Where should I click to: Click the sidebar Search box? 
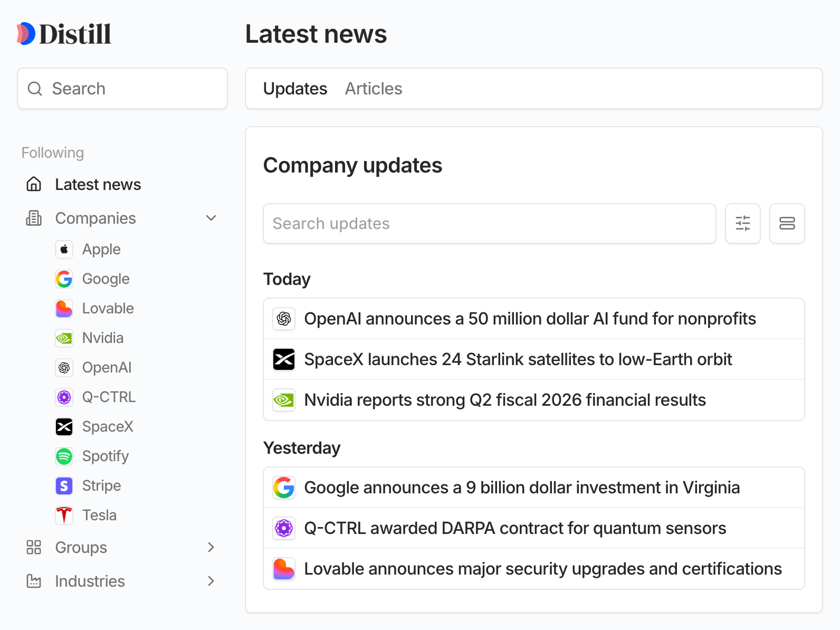122,89
